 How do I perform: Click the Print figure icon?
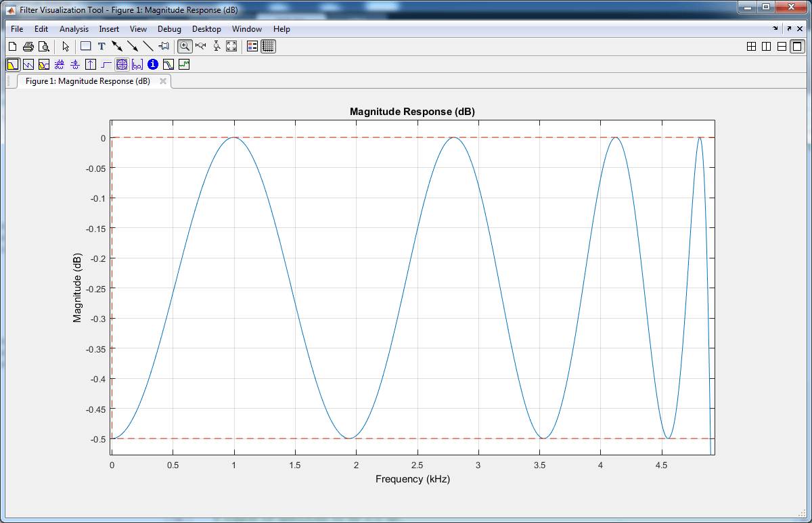(28, 47)
